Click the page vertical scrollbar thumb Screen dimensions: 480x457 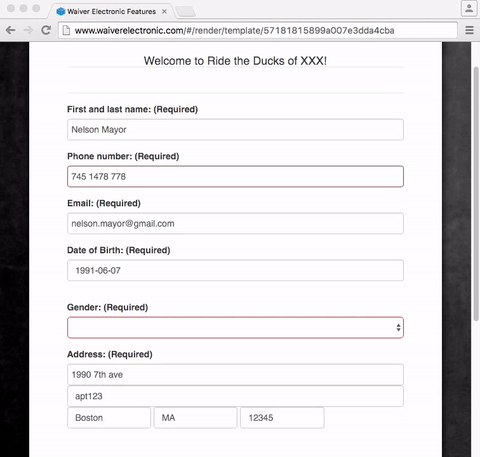click(x=476, y=194)
